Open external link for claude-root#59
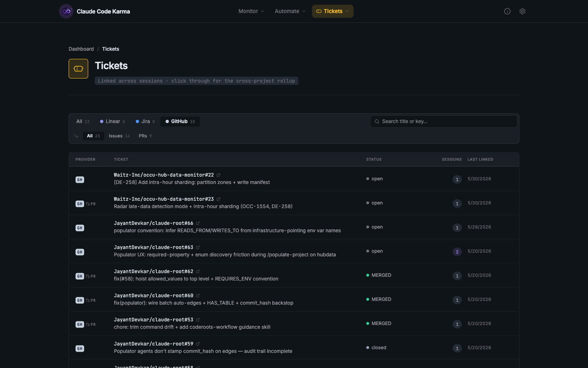The height and width of the screenshot is (368, 588). pyautogui.click(x=198, y=344)
